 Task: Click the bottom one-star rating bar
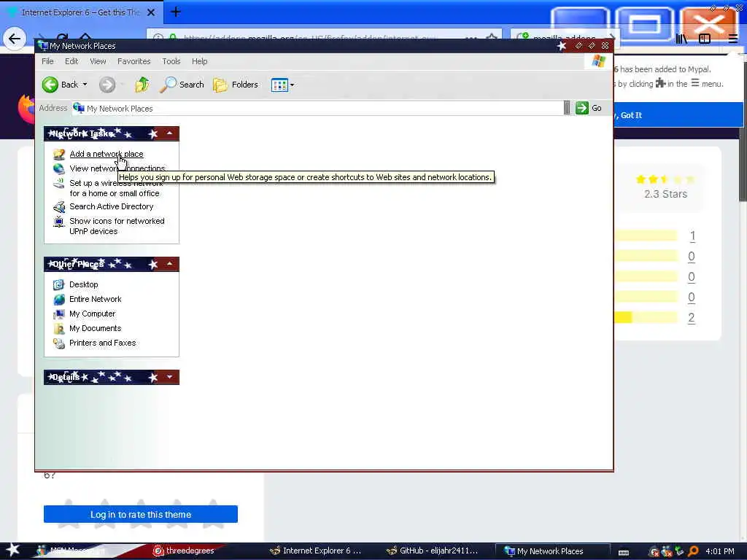(x=646, y=318)
